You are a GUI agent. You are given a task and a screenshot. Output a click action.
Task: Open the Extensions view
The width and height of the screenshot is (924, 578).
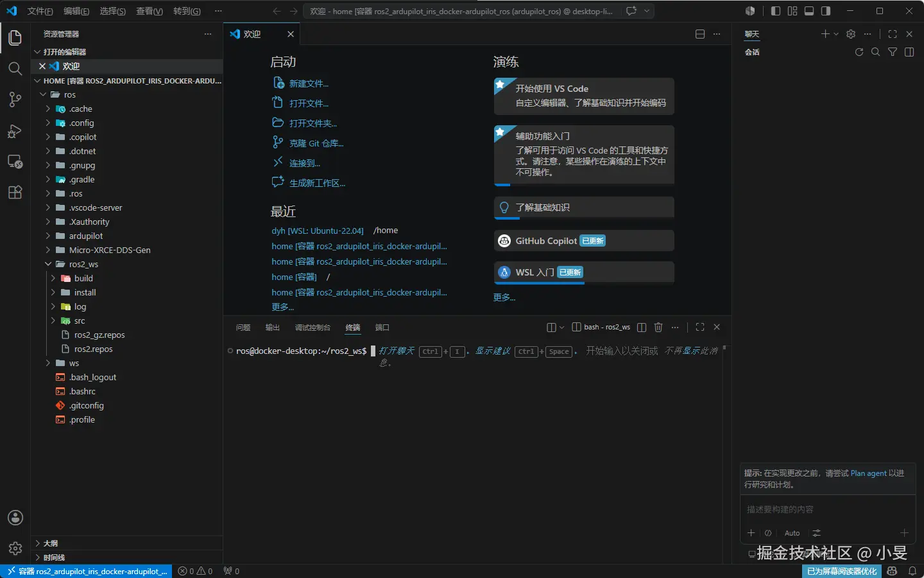tap(15, 192)
